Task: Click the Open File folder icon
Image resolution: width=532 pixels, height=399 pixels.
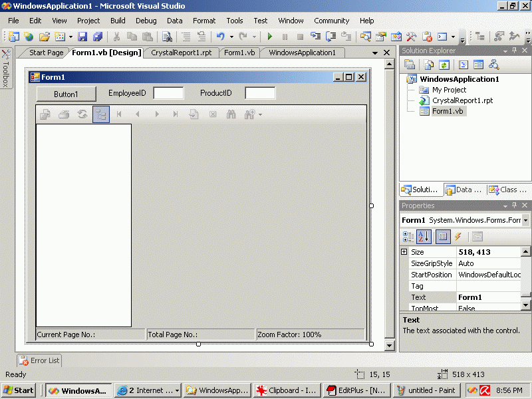Action: pyautogui.click(x=45, y=37)
